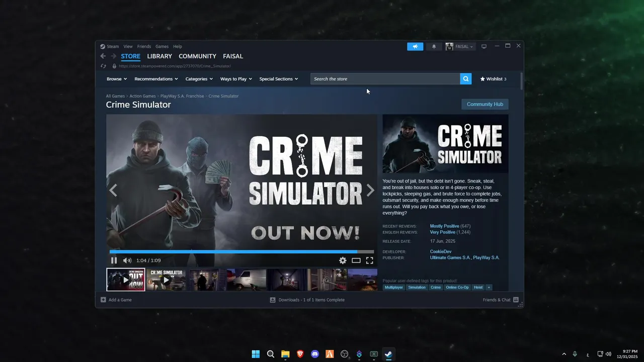Open Very Positive English reviews
The image size is (644, 362).
(x=443, y=232)
